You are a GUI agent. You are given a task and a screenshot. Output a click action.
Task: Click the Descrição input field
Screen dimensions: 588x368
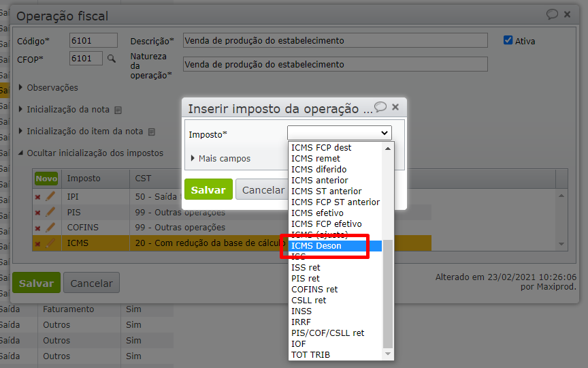pyautogui.click(x=336, y=40)
